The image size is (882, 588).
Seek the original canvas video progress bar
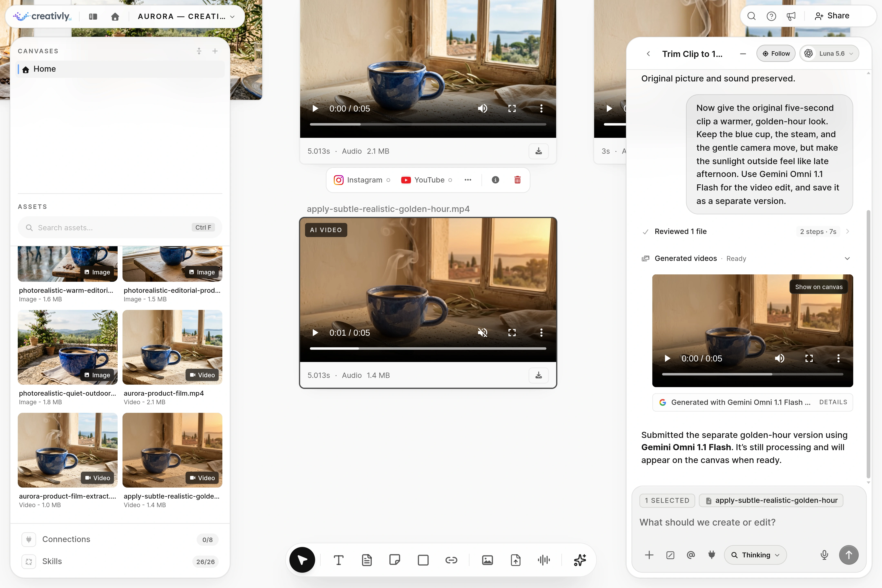pyautogui.click(x=428, y=124)
